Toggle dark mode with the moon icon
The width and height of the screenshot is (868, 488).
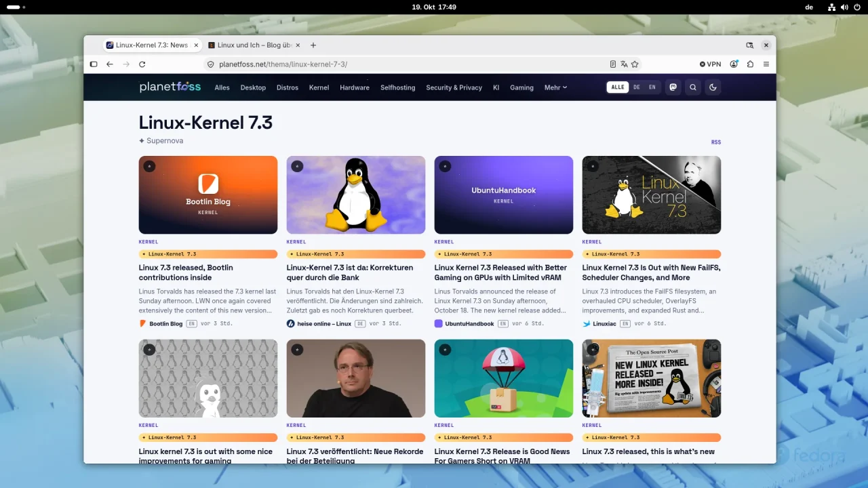pyautogui.click(x=713, y=87)
